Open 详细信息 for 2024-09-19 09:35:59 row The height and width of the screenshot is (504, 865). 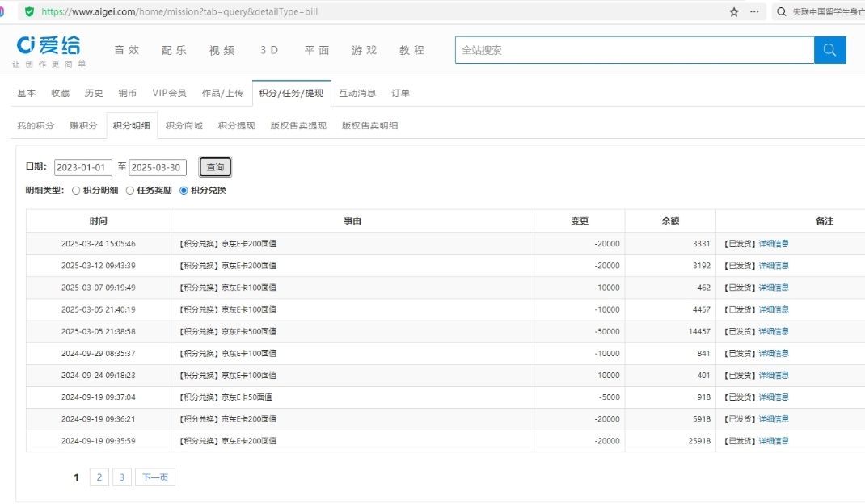(x=774, y=441)
